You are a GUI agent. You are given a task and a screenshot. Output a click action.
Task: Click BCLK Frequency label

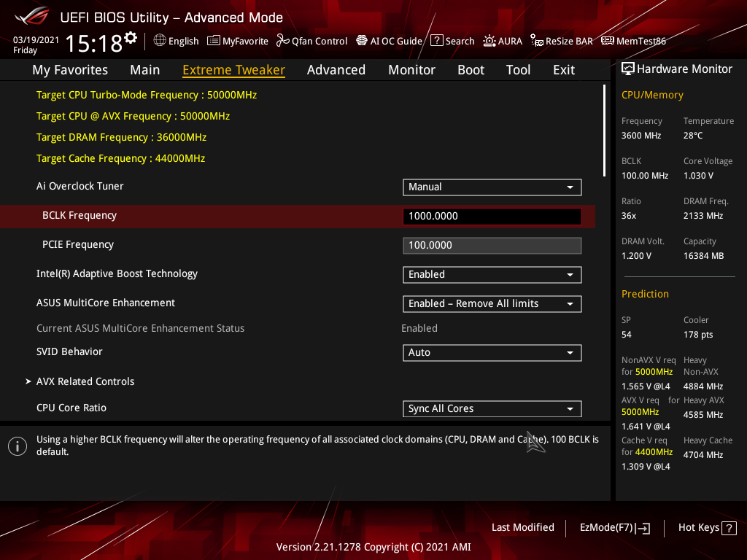[x=80, y=215]
